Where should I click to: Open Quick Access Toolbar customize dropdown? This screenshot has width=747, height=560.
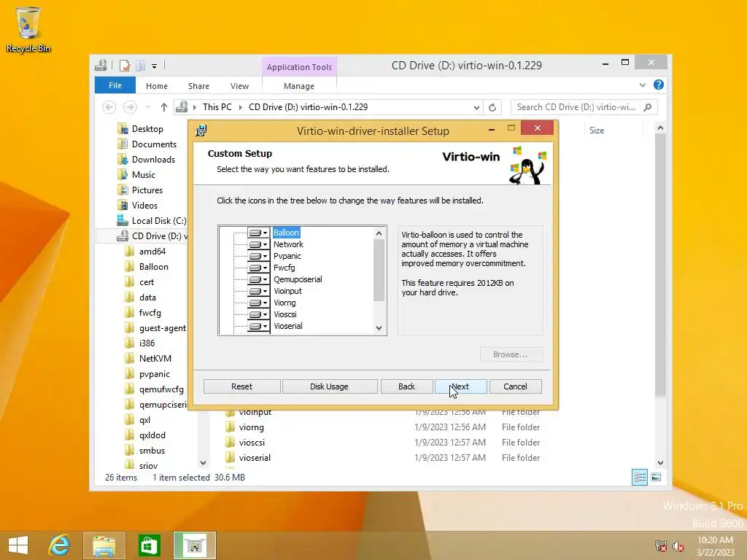click(x=155, y=66)
